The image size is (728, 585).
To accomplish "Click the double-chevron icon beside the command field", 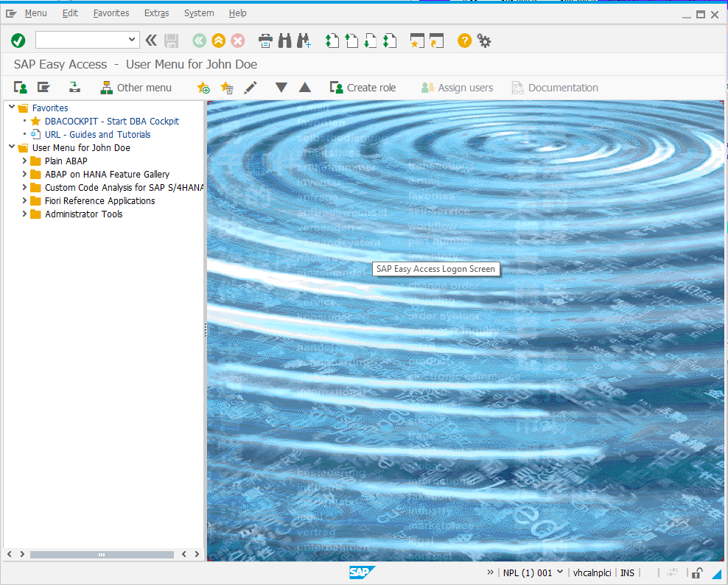I will pyautogui.click(x=151, y=41).
